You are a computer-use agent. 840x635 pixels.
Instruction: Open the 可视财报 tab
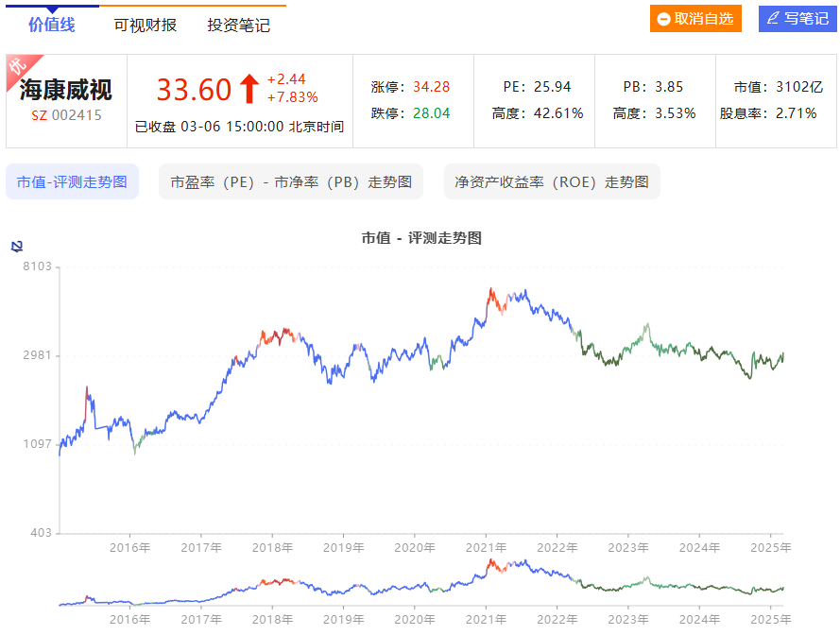146,26
